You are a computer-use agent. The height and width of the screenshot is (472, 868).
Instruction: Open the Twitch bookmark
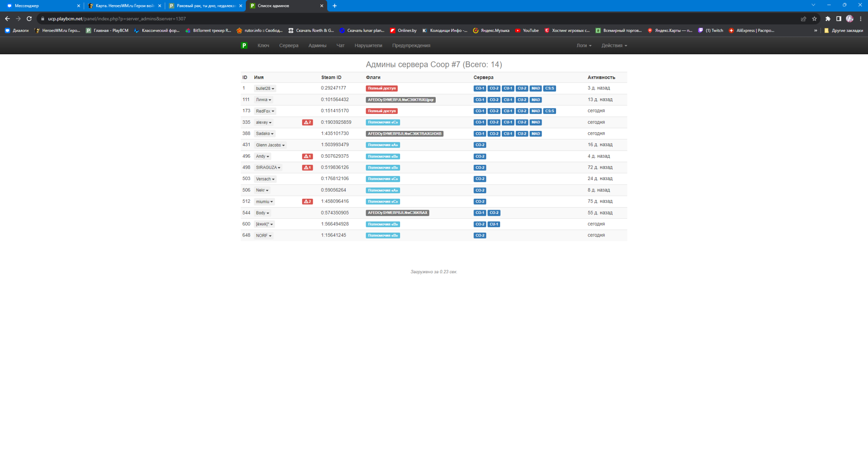(x=711, y=31)
